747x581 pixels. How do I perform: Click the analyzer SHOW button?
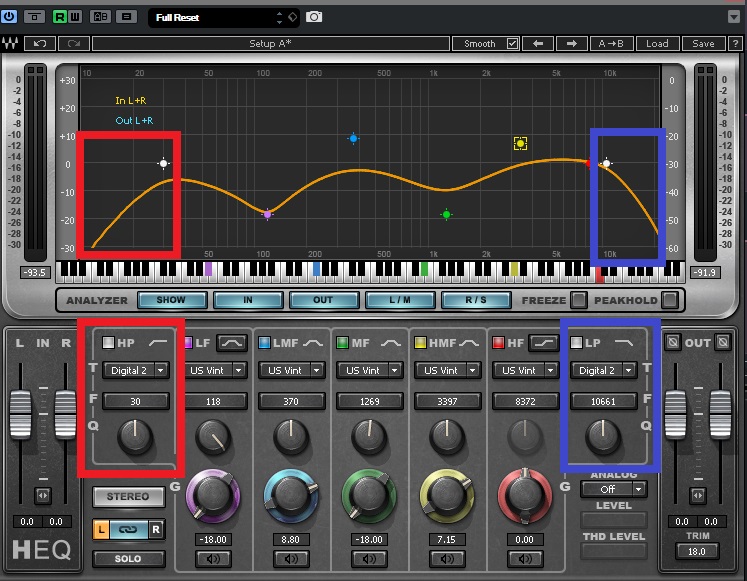(172, 300)
